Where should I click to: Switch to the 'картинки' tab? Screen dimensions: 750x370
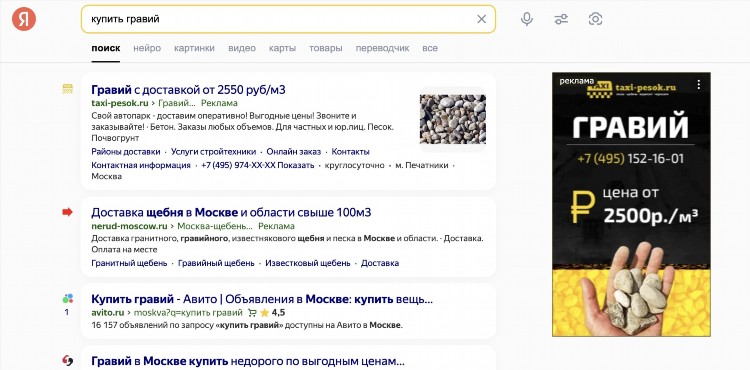[194, 48]
